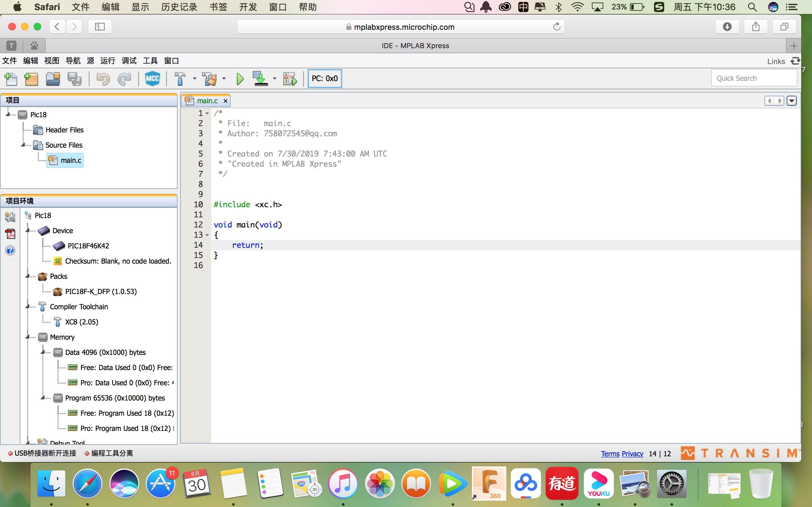
Task: Close the main.c editor tab
Action: click(226, 101)
